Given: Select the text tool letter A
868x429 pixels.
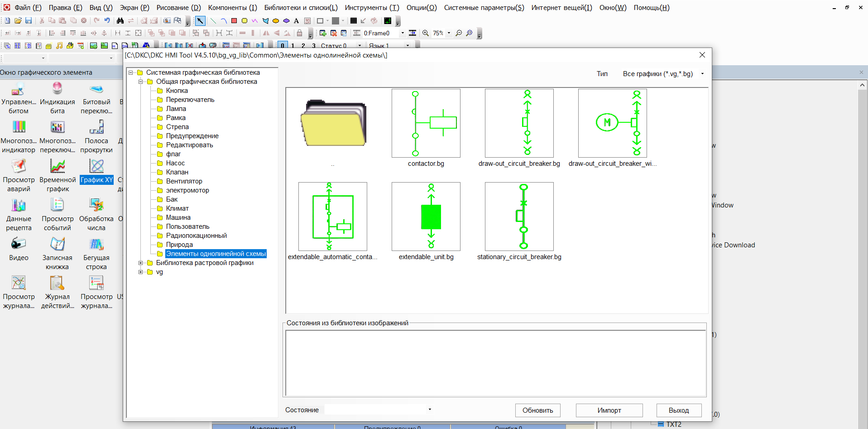Looking at the screenshot, I should [x=297, y=21].
